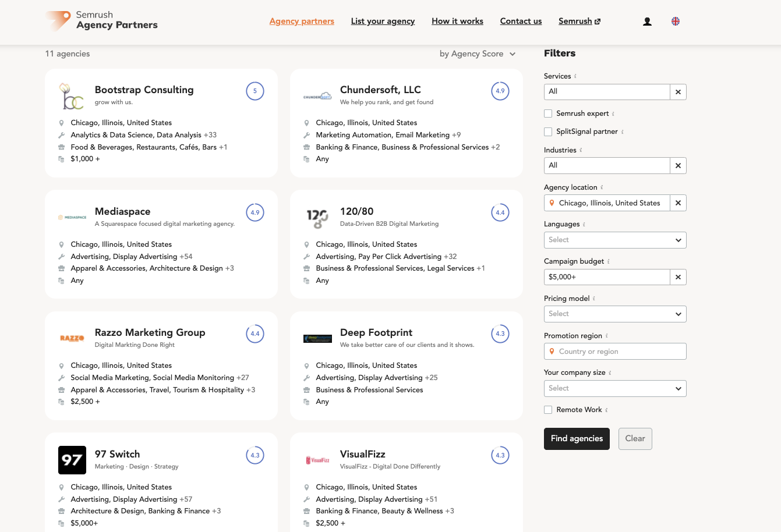Screen dimensions: 781x532
Task: Click the Semrush Agency Partners logo
Action: (x=102, y=20)
